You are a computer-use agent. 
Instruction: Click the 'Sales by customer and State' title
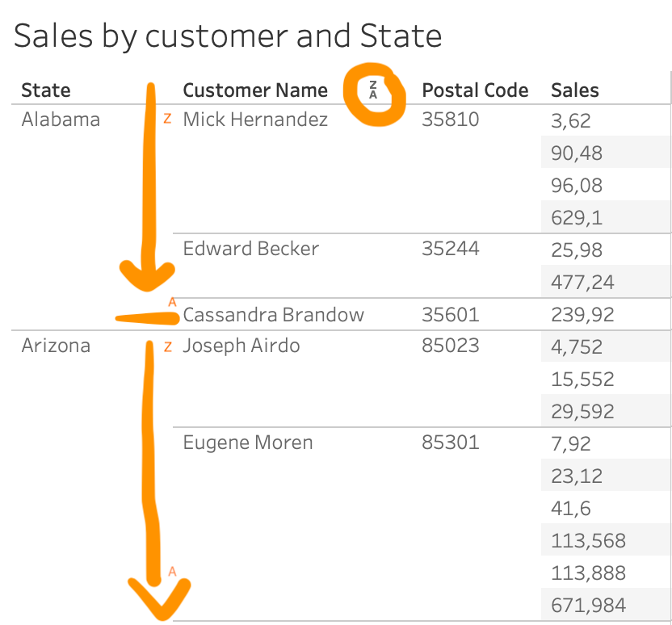pyautogui.click(x=228, y=36)
